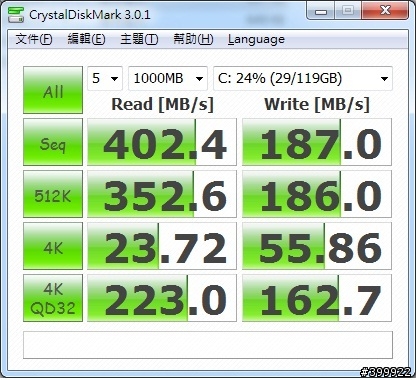Screen dimensions: 417x380
Task: Open the 幫助(H) menu
Action: pos(193,39)
